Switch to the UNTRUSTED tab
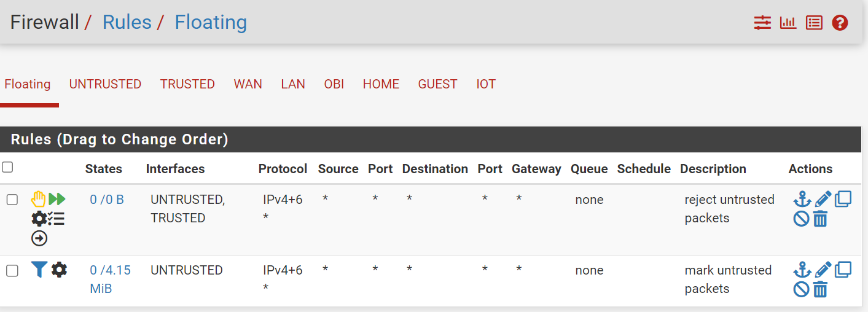This screenshot has width=868, height=312. [105, 84]
